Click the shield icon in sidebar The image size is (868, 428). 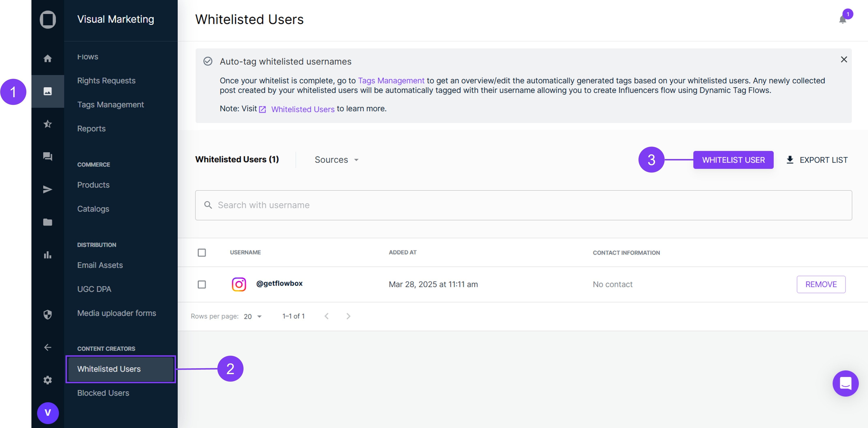click(x=47, y=315)
